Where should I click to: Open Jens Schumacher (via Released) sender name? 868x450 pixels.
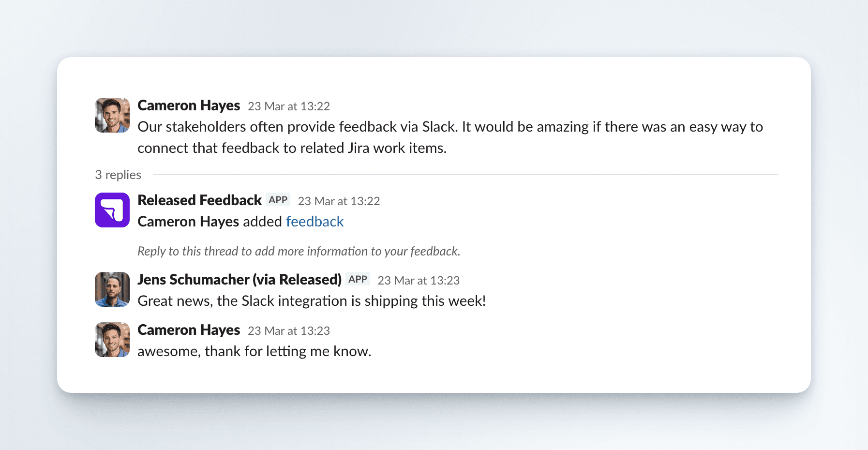pos(239,280)
